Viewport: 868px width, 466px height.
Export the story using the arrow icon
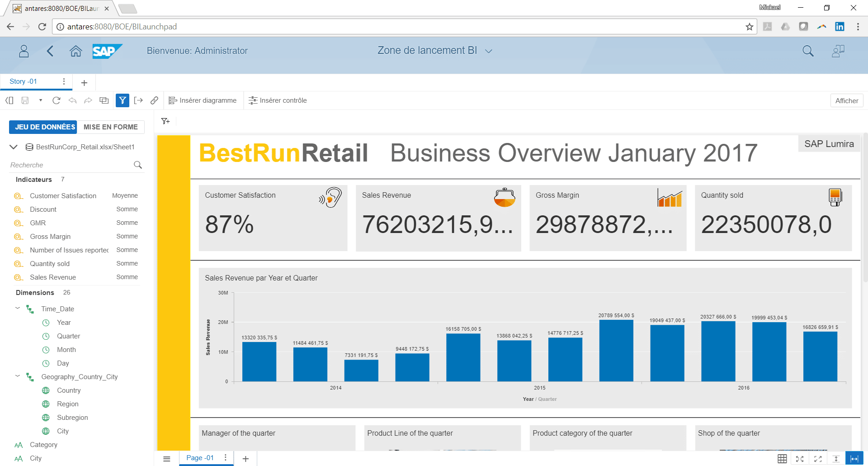[x=138, y=100]
